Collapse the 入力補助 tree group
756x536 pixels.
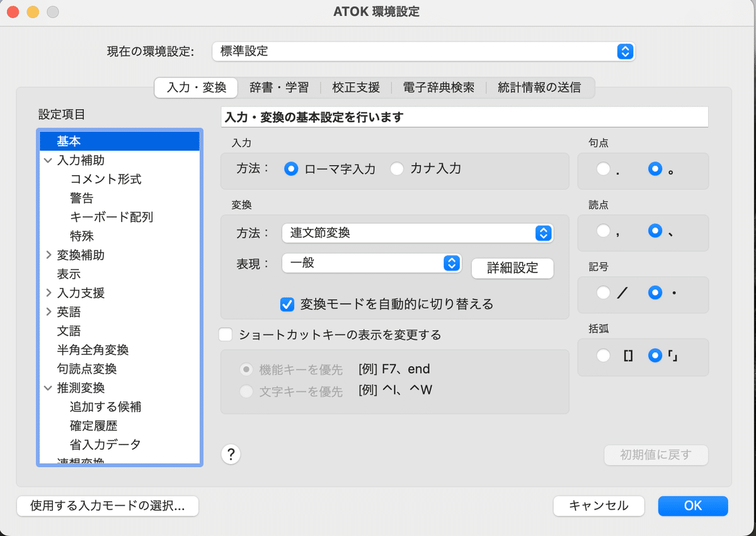tap(48, 161)
